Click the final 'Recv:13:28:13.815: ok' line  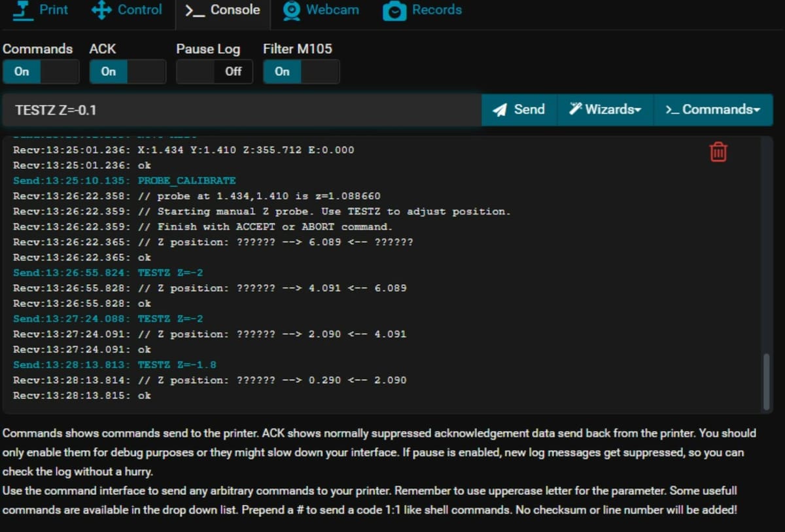(x=82, y=395)
